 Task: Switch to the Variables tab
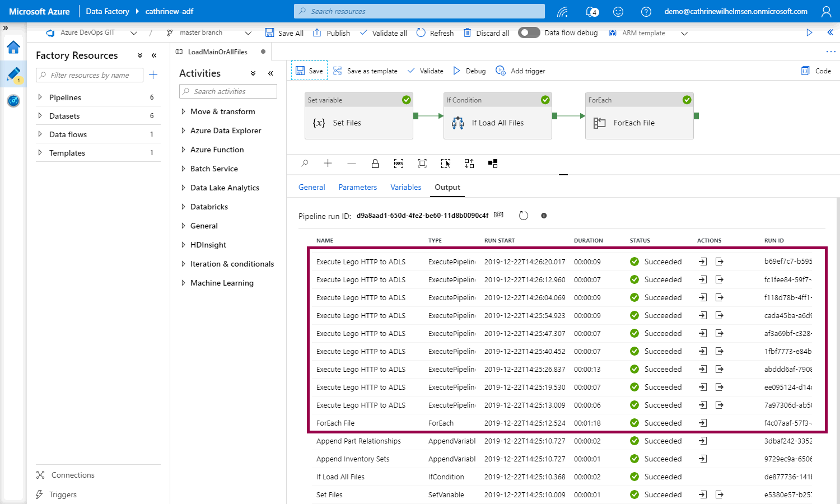pyautogui.click(x=405, y=187)
